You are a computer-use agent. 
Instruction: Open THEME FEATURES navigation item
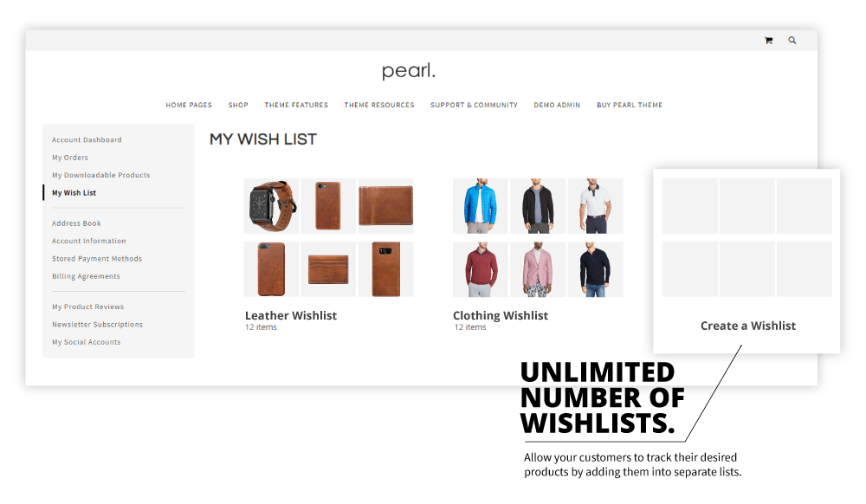(x=296, y=105)
